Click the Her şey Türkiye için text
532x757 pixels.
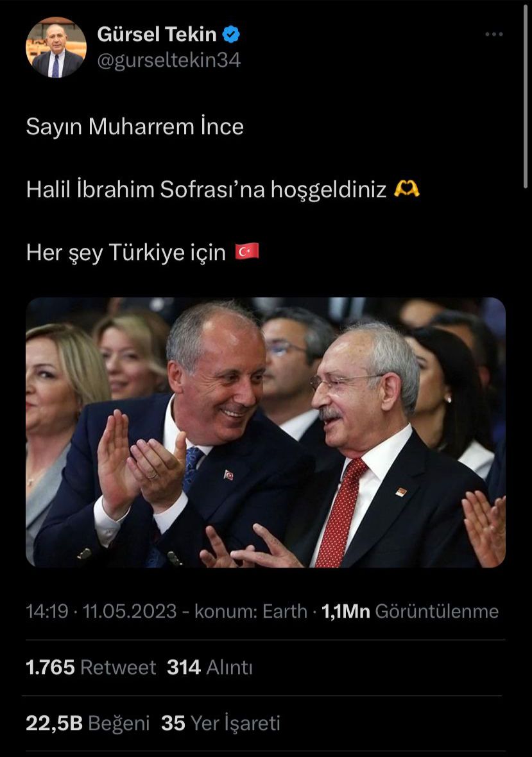coord(126,252)
